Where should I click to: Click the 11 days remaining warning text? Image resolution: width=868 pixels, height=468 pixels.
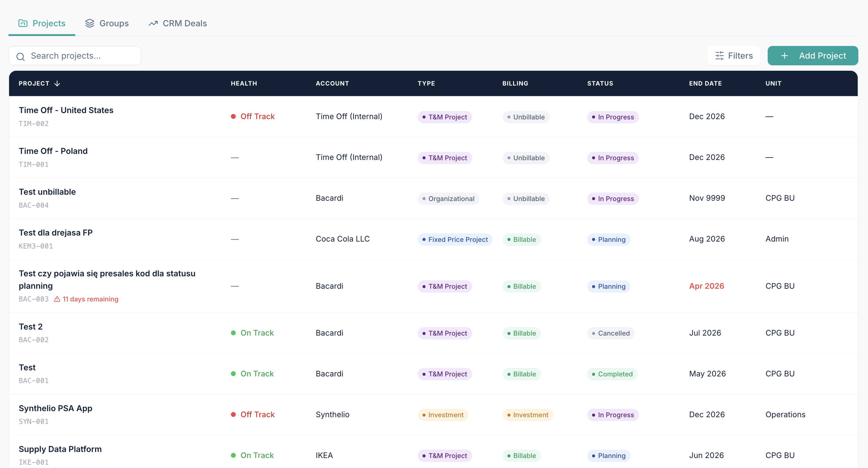90,299
